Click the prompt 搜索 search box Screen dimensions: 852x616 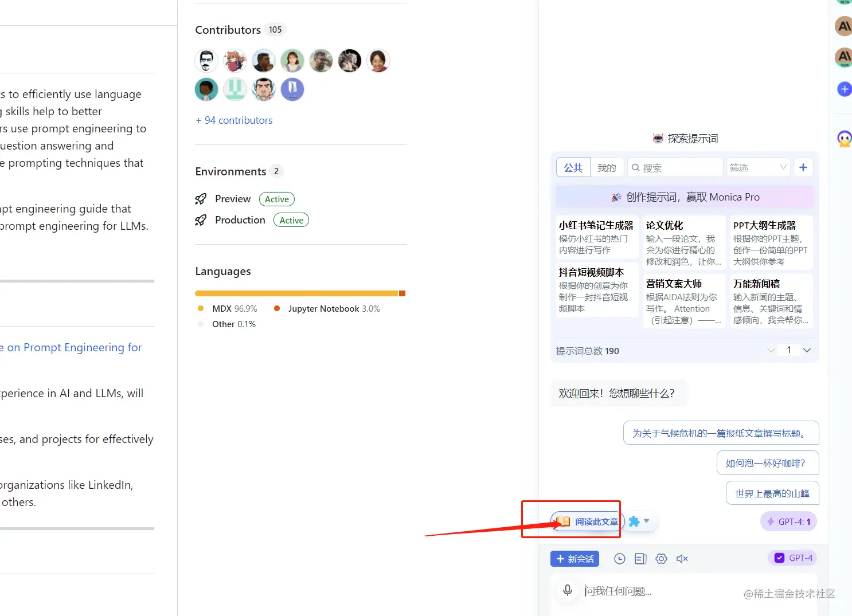point(675,167)
